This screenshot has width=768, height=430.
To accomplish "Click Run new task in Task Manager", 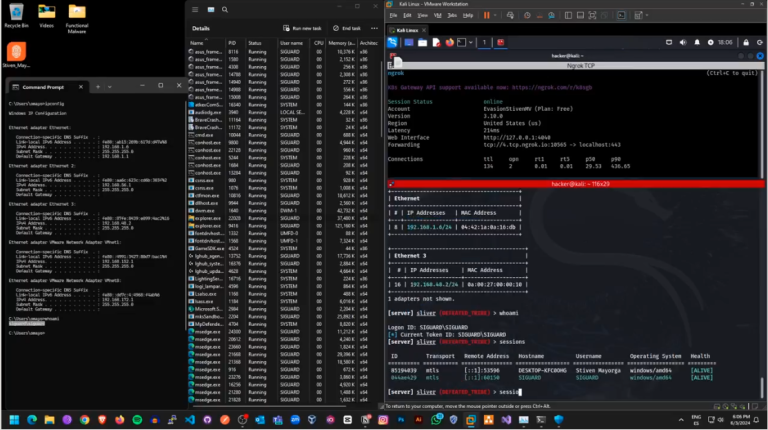I will pos(302,28).
